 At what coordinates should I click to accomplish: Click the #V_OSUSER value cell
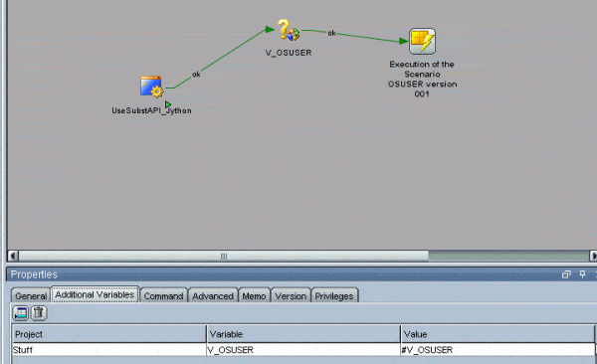tap(497, 349)
